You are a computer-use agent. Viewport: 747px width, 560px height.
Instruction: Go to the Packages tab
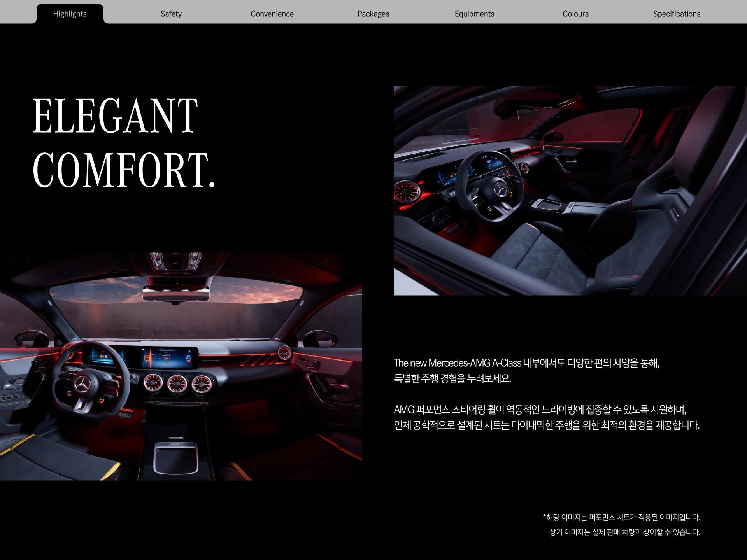[373, 14]
